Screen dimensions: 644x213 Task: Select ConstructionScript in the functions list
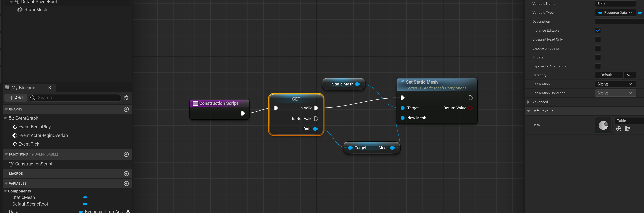[x=33, y=164]
